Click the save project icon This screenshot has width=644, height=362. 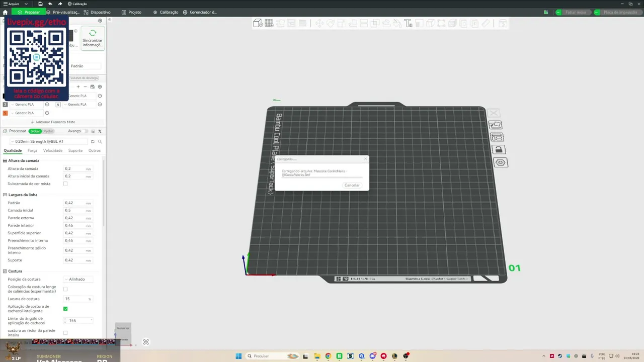pos(40,4)
